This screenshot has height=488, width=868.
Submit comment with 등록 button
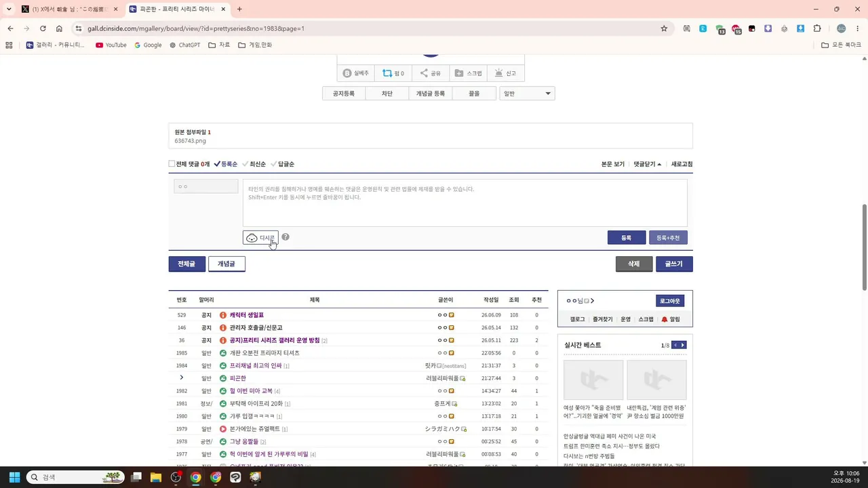[x=627, y=238]
